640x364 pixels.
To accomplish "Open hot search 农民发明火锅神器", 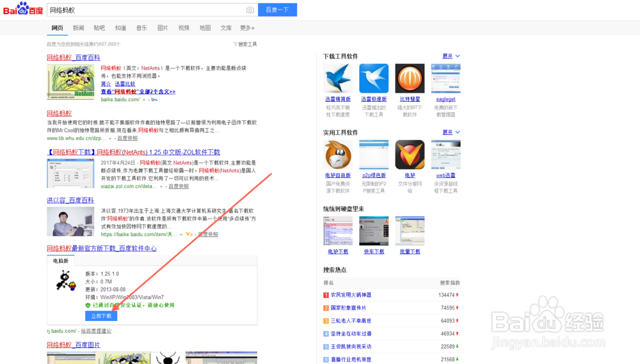I will (x=351, y=295).
